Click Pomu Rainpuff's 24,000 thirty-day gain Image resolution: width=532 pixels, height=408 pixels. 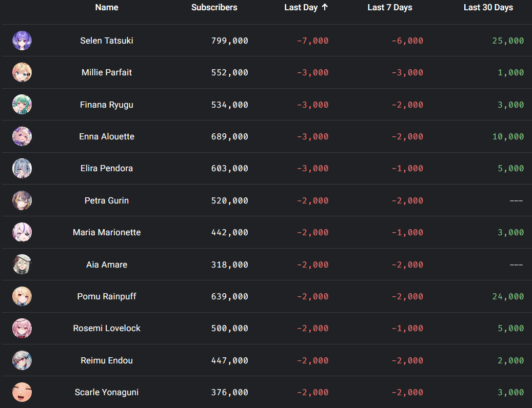pyautogui.click(x=508, y=296)
